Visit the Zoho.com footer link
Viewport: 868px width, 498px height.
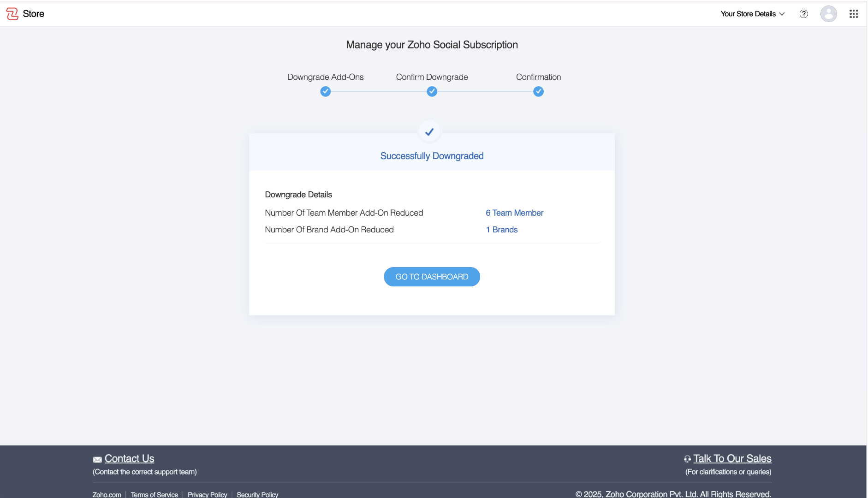(107, 494)
